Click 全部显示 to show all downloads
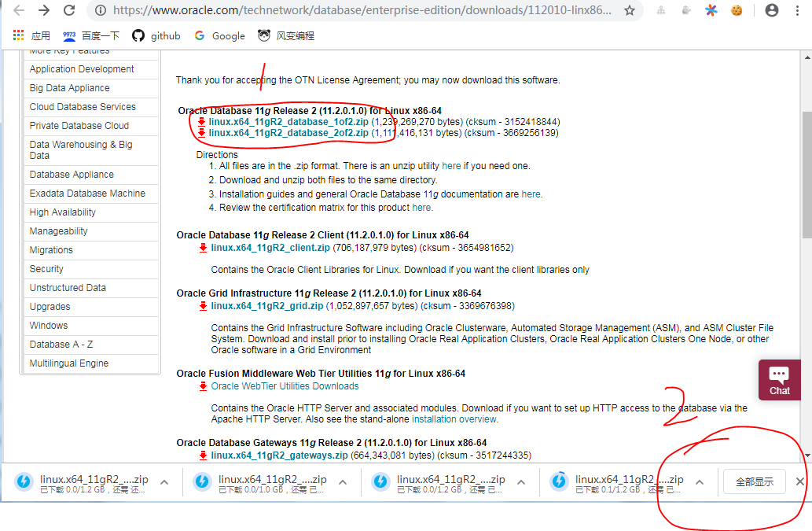The image size is (812, 531). [x=755, y=482]
